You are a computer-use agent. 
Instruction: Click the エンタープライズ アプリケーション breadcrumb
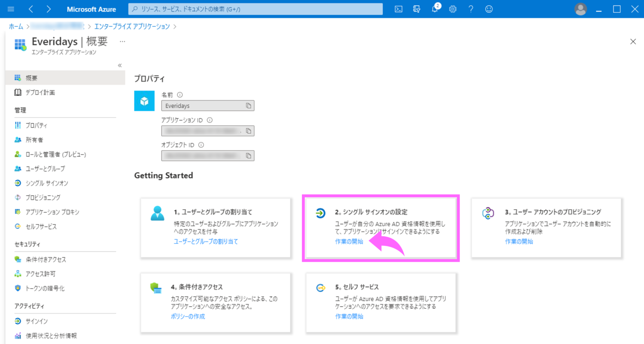[x=132, y=27]
